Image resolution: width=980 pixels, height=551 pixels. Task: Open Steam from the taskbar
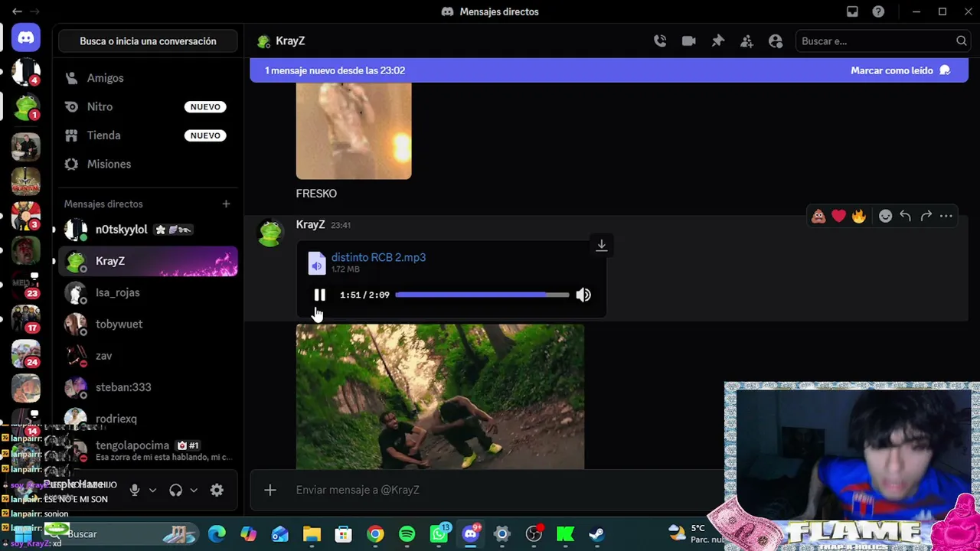click(596, 534)
